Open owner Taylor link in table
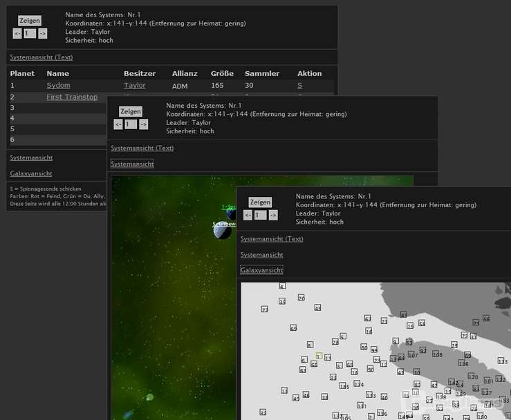Screen dimensions: 511x420 click(135, 85)
